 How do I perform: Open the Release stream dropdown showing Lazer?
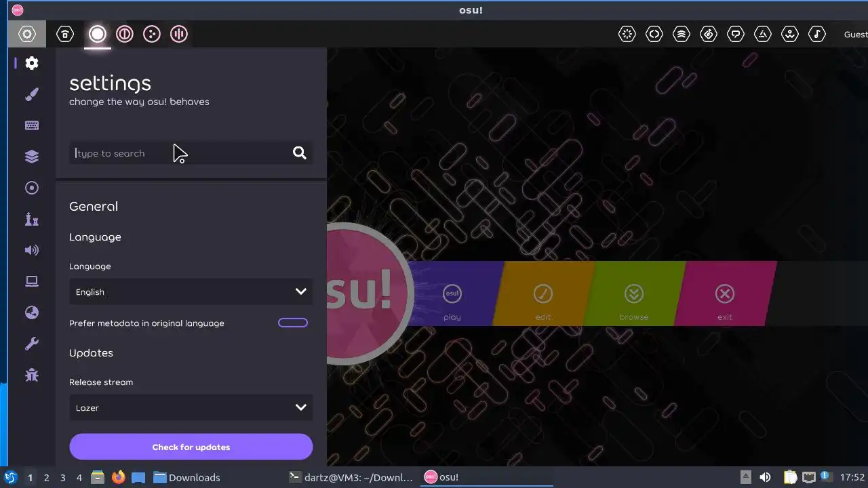coord(191,407)
